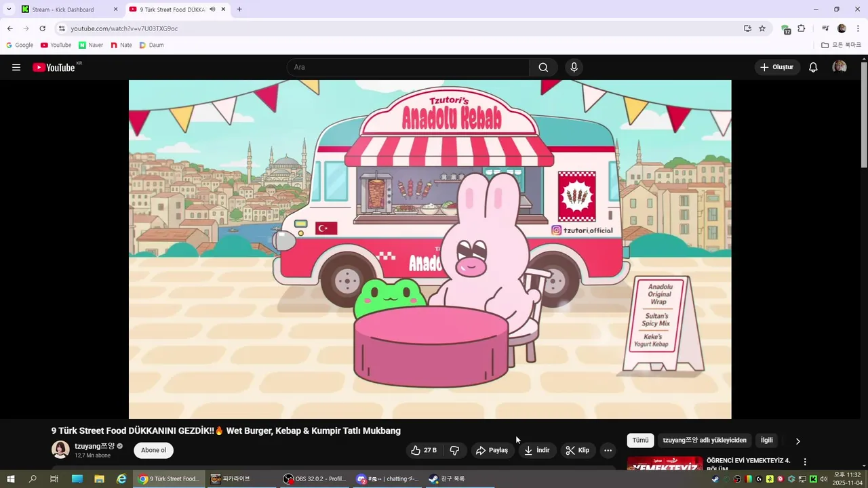Viewport: 868px width, 488px height.
Task: Open YouTube notifications bell
Action: pyautogui.click(x=813, y=67)
